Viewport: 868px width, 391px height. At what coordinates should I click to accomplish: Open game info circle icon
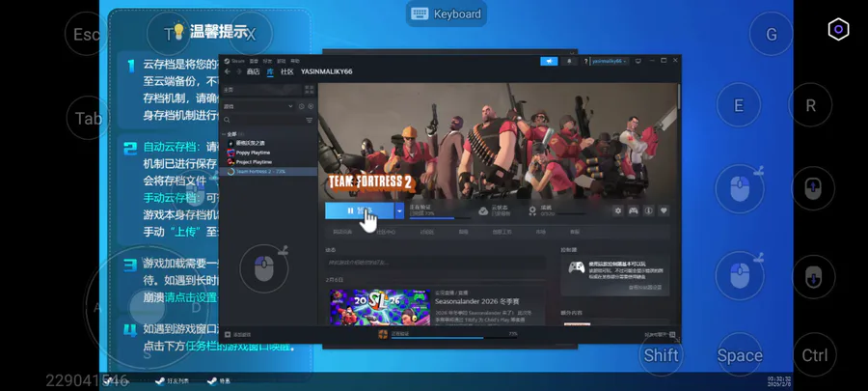coord(648,210)
